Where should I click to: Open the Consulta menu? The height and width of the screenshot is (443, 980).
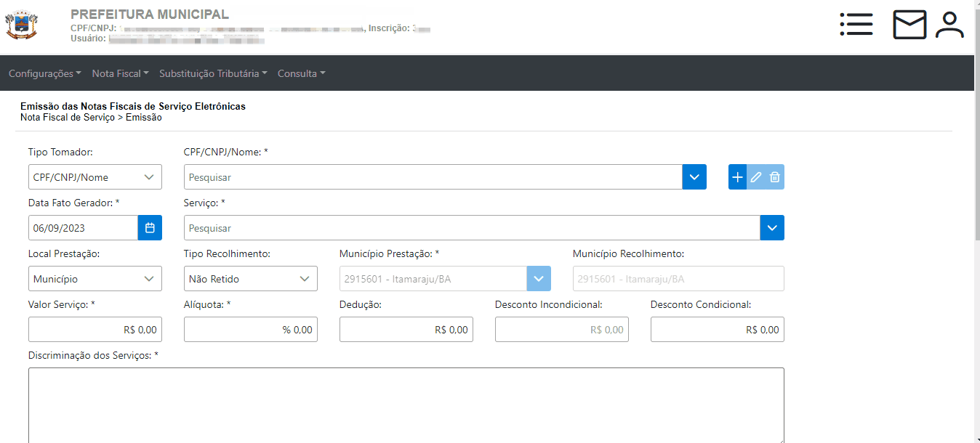tap(301, 73)
